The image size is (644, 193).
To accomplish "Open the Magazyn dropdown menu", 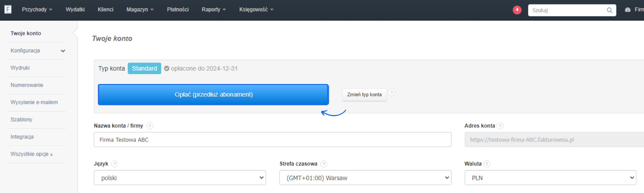I will click(140, 9).
